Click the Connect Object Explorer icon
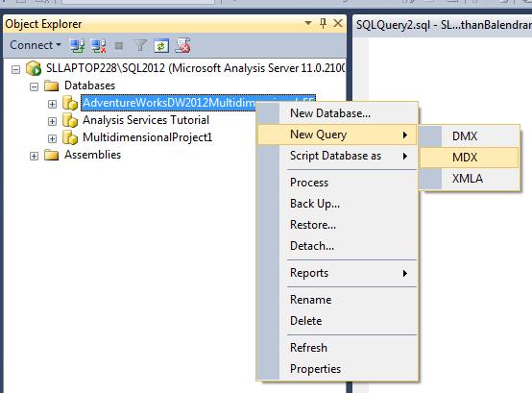Viewport: 532px width, 393px height. coord(78,45)
